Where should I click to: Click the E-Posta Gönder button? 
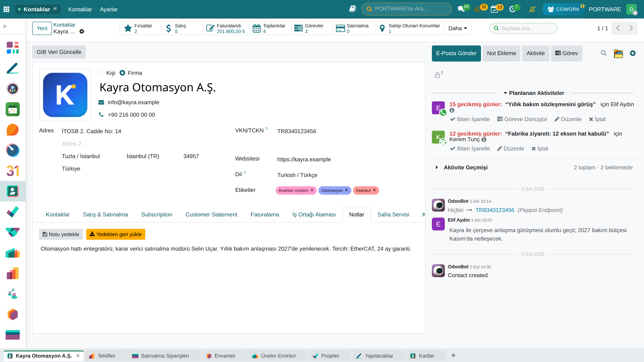point(456,53)
